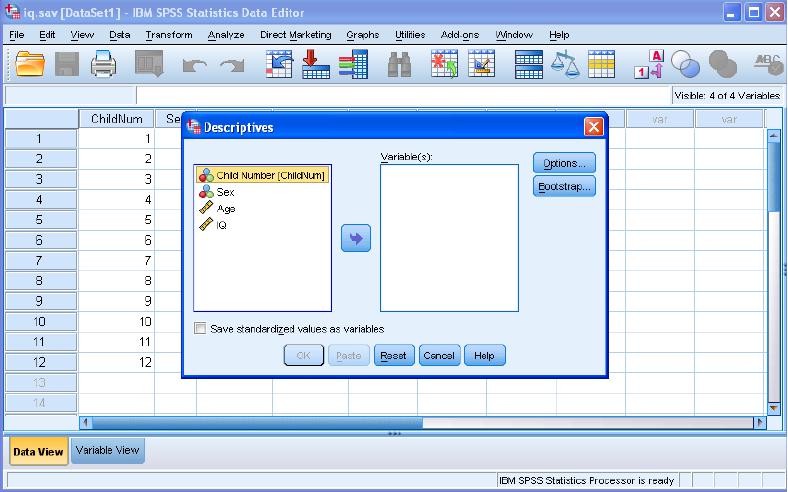Screen dimensions: 788x492
Task: Click the Spell check ABC icon
Action: tap(769, 64)
